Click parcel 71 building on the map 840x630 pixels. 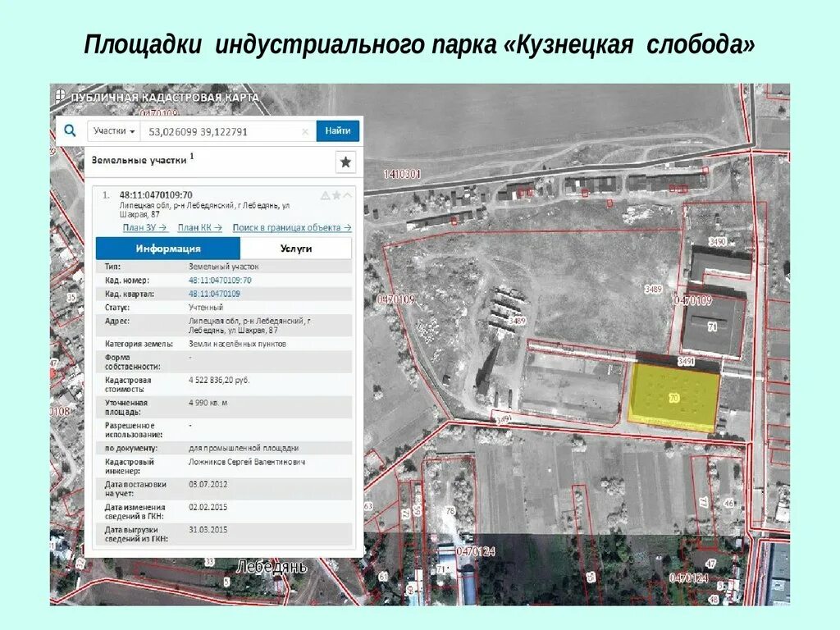(x=713, y=326)
